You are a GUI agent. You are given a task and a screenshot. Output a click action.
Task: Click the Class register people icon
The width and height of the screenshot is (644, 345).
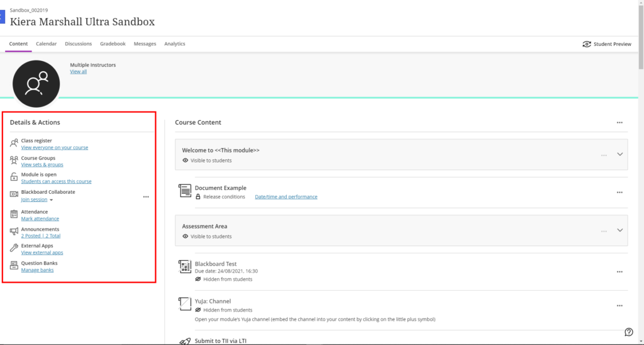(x=14, y=143)
